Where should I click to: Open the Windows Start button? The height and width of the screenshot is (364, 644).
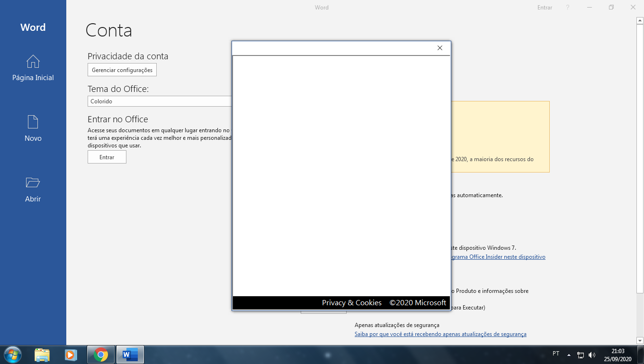(x=13, y=355)
